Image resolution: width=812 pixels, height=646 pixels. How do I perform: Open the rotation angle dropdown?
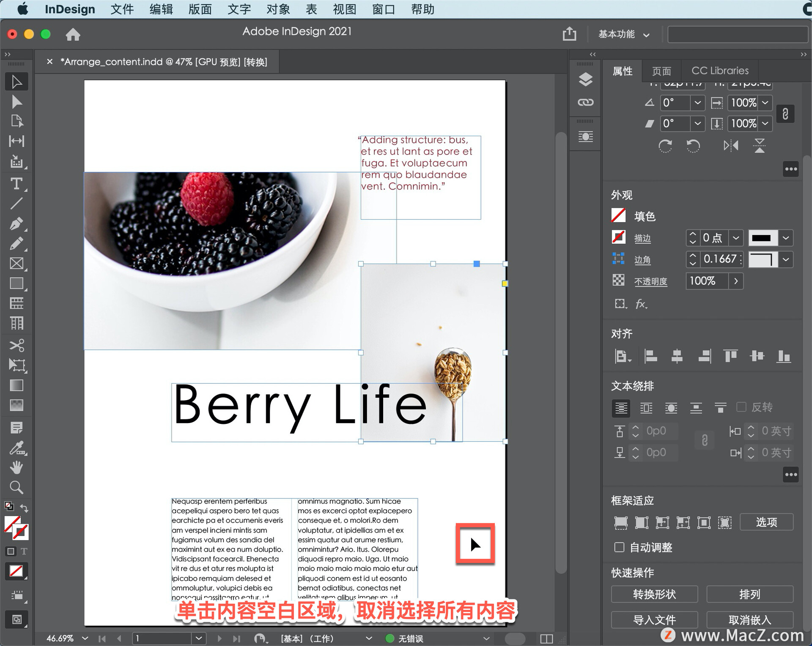coord(697,102)
